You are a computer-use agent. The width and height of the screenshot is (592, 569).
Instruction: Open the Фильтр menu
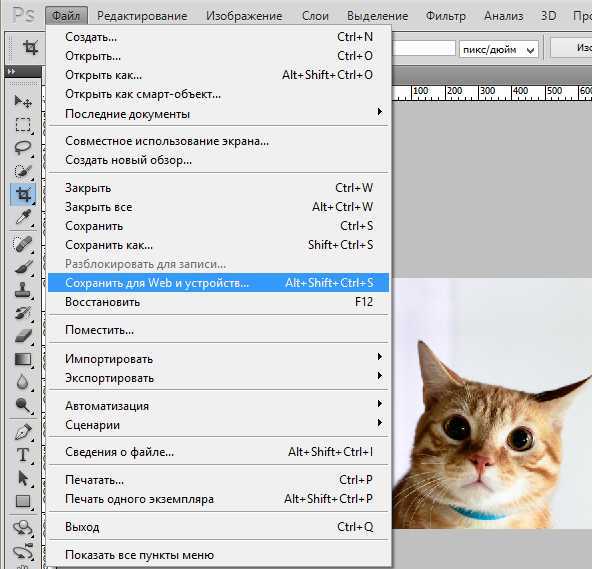446,16
